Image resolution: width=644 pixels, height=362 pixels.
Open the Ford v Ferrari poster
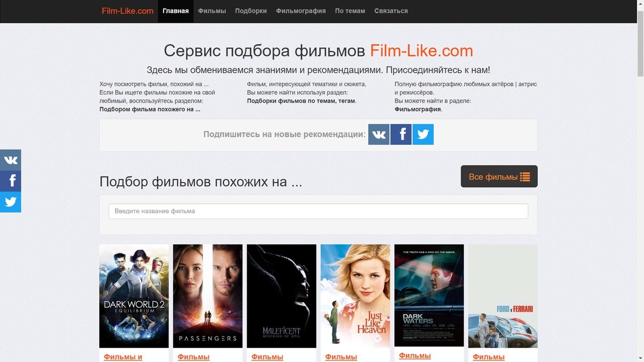[x=503, y=296]
